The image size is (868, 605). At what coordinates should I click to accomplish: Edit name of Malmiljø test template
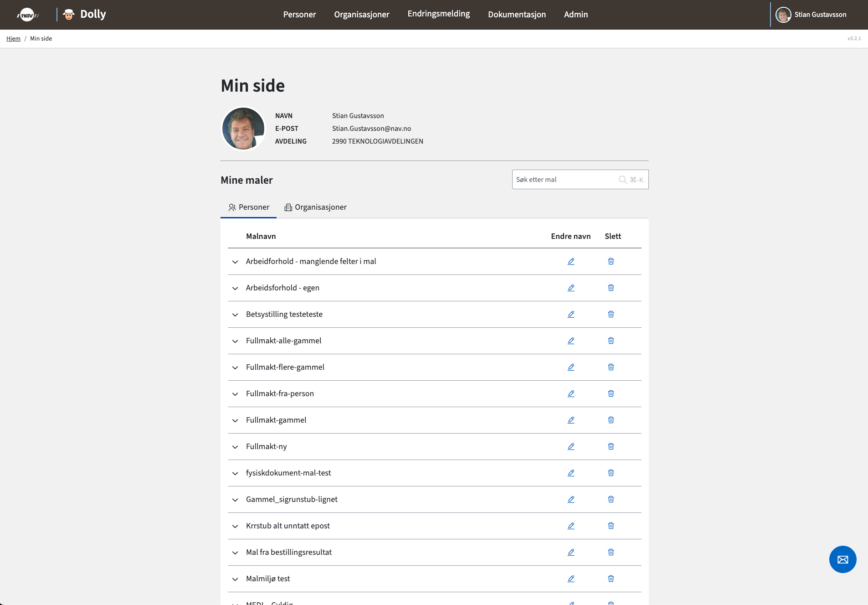[570, 579]
